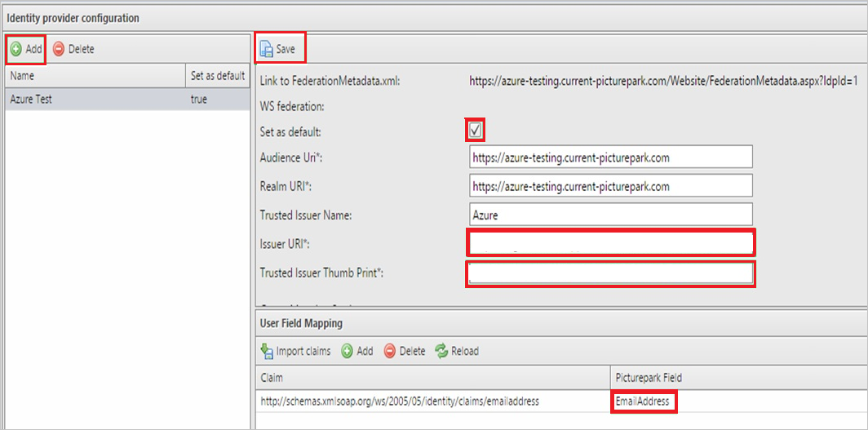868x430 pixels.
Task: Click the Audience Uri input field
Action: (x=610, y=157)
